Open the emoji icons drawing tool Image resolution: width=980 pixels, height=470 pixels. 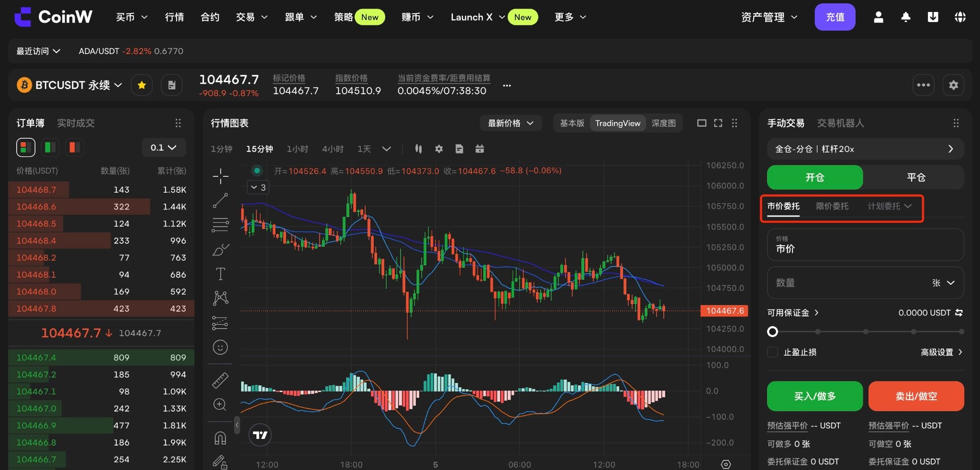click(x=221, y=348)
